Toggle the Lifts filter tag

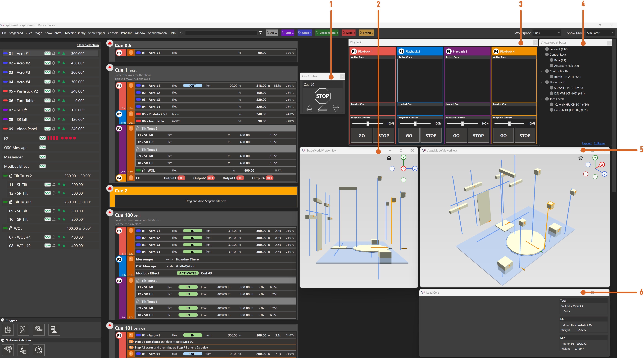(287, 33)
